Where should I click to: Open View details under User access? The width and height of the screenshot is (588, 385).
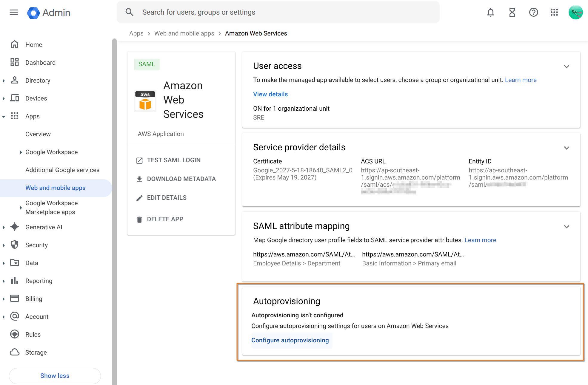click(270, 94)
